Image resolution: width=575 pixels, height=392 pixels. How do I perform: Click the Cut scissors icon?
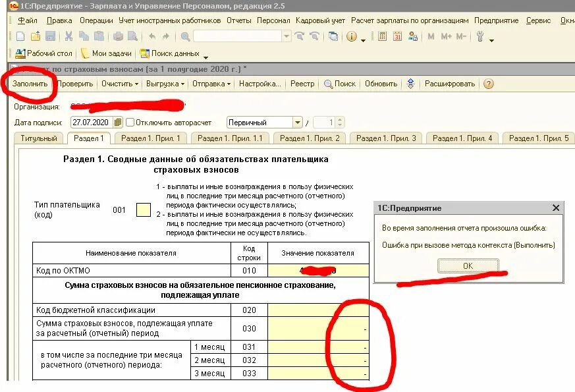[x=68, y=36]
